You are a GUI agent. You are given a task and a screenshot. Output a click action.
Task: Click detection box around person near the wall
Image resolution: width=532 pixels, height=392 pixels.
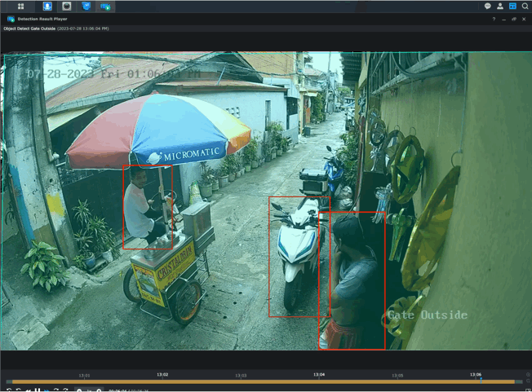point(352,280)
